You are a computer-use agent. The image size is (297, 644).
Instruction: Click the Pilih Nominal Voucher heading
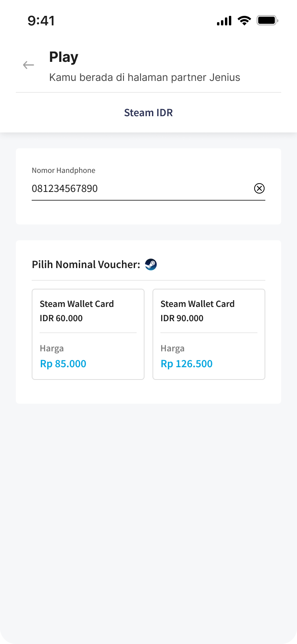[86, 264]
